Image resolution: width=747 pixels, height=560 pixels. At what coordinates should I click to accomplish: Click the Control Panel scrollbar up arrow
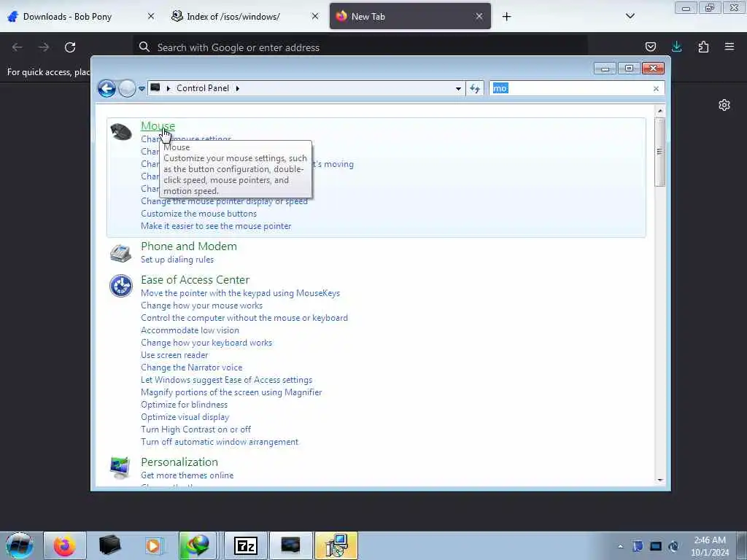pyautogui.click(x=659, y=111)
